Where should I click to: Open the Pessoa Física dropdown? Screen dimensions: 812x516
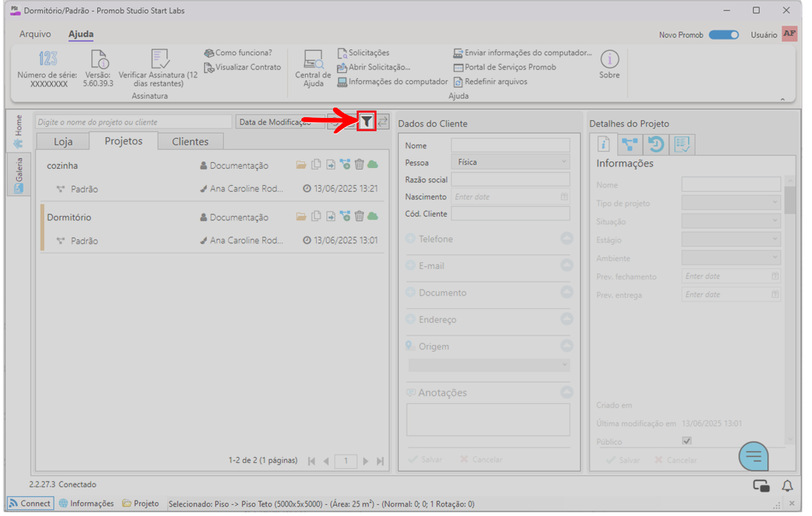coord(511,162)
